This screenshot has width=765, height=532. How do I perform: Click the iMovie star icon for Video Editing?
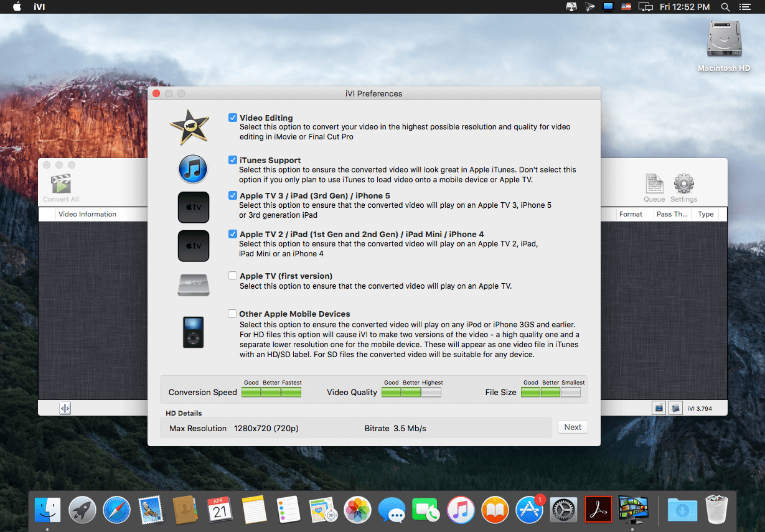point(190,127)
